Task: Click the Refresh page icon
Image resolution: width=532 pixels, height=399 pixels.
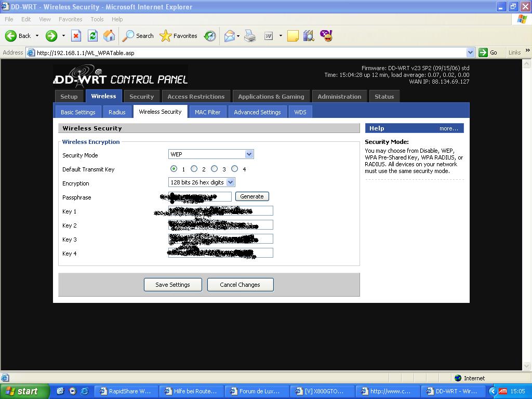Action: pyautogui.click(x=92, y=36)
